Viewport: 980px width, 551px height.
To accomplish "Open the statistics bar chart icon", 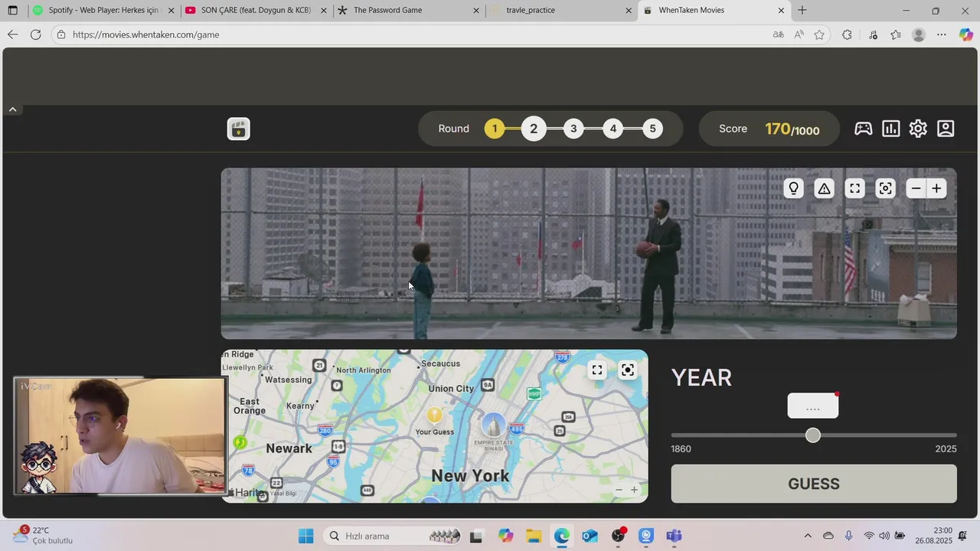I will (890, 129).
